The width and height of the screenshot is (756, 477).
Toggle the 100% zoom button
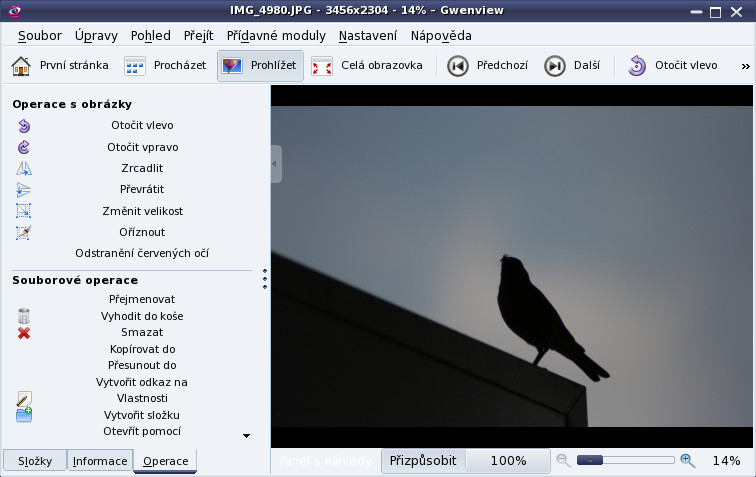508,461
